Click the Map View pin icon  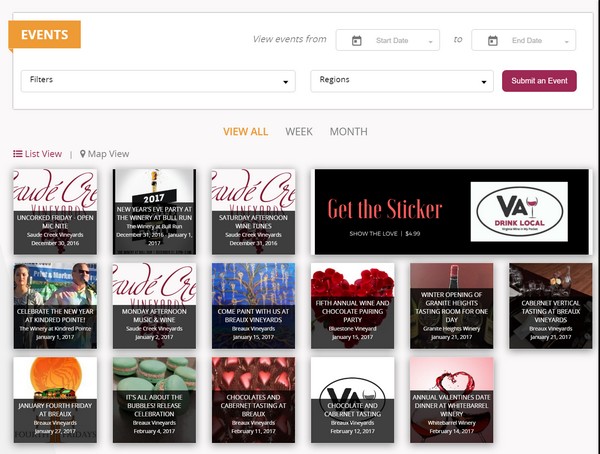[x=83, y=154]
